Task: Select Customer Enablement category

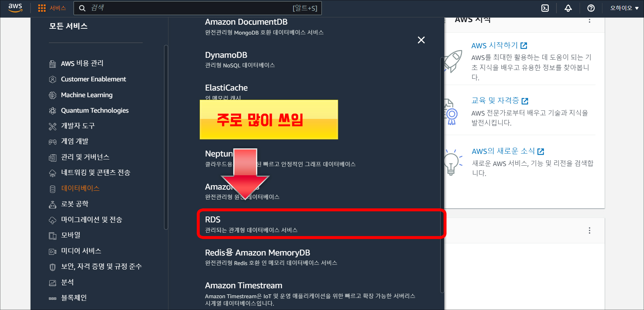Action: pyautogui.click(x=93, y=79)
